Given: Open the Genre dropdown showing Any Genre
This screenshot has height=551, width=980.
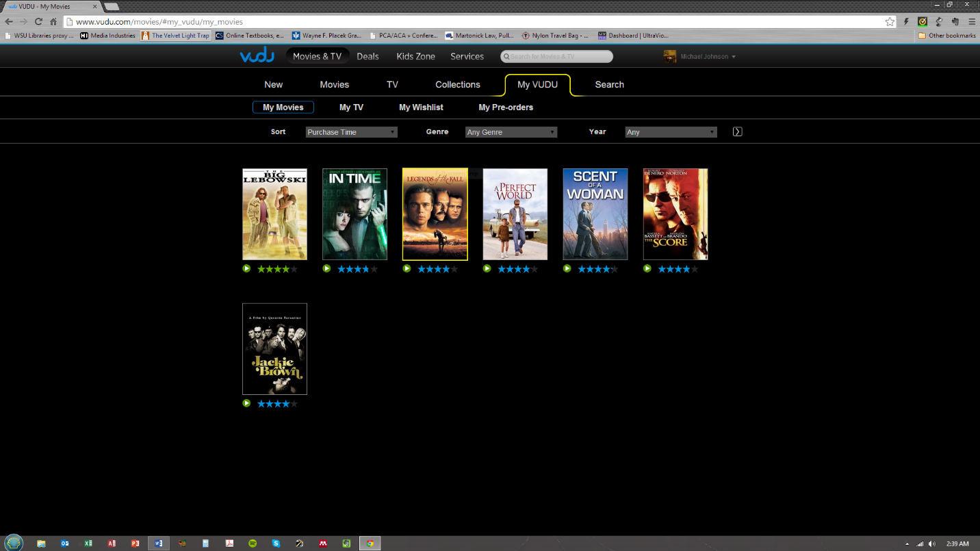Looking at the screenshot, I should [511, 132].
